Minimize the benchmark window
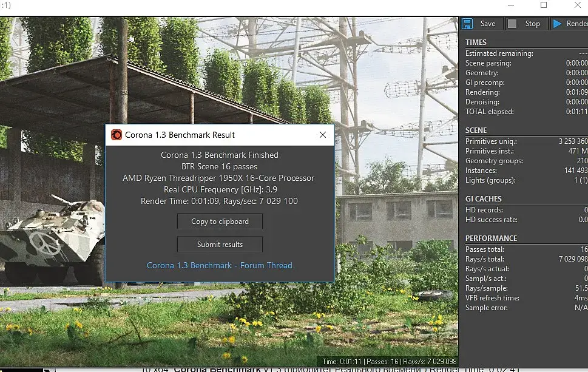Screen dimensions: 588x372 [x=511, y=5]
